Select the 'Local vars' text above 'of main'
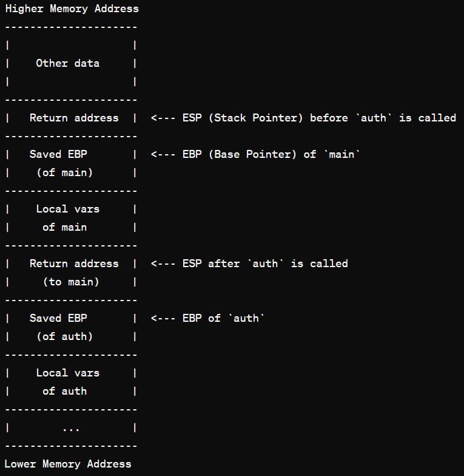 coord(68,209)
